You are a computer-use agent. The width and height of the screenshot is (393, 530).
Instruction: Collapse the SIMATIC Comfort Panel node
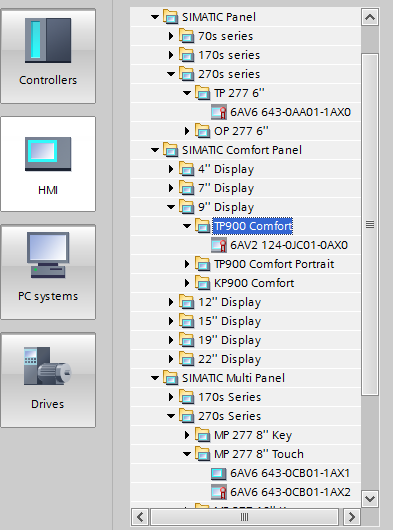(155, 150)
